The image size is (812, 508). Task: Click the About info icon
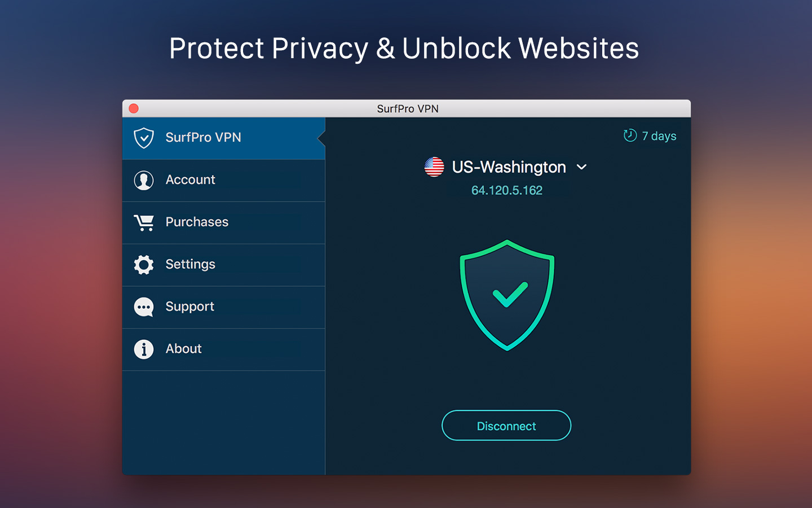(x=144, y=349)
